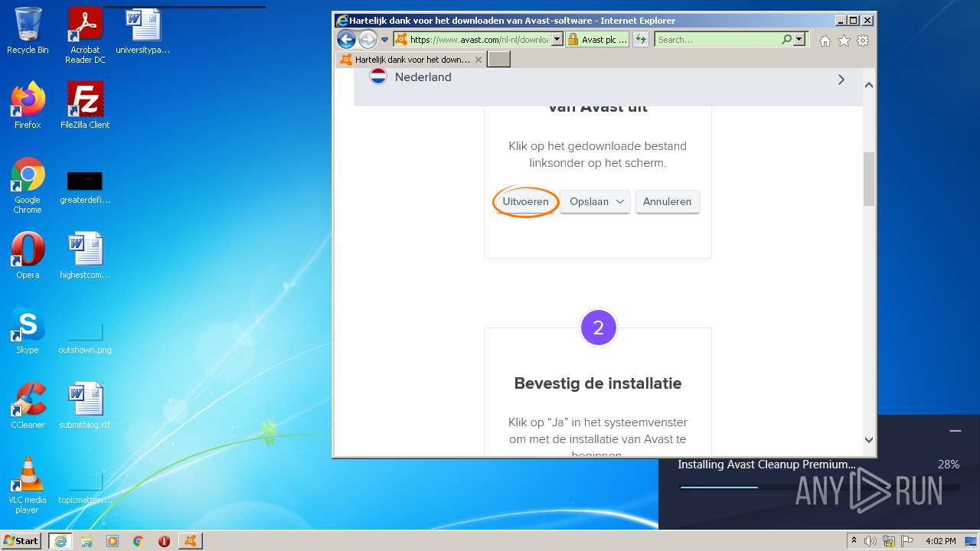The height and width of the screenshot is (551, 980).
Task: Click the volume tray icon
Action: pyautogui.click(x=871, y=541)
